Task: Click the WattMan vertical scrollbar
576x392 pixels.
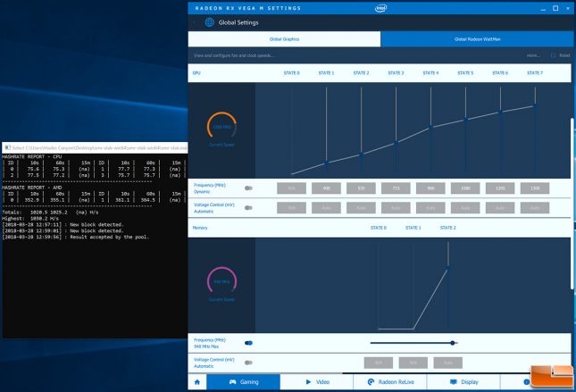Action: [572, 204]
